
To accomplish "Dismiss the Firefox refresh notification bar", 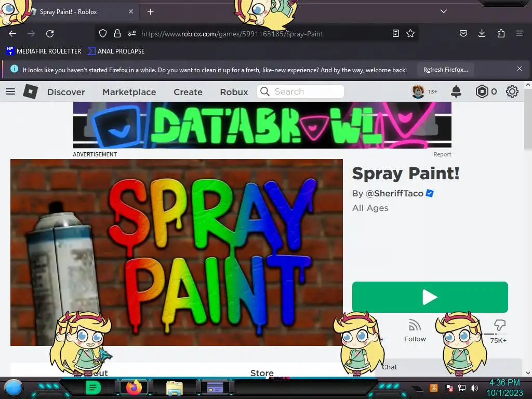I will pyautogui.click(x=520, y=69).
